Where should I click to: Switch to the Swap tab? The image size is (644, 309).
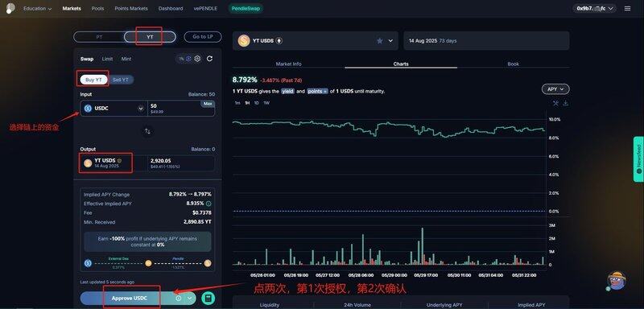point(87,59)
